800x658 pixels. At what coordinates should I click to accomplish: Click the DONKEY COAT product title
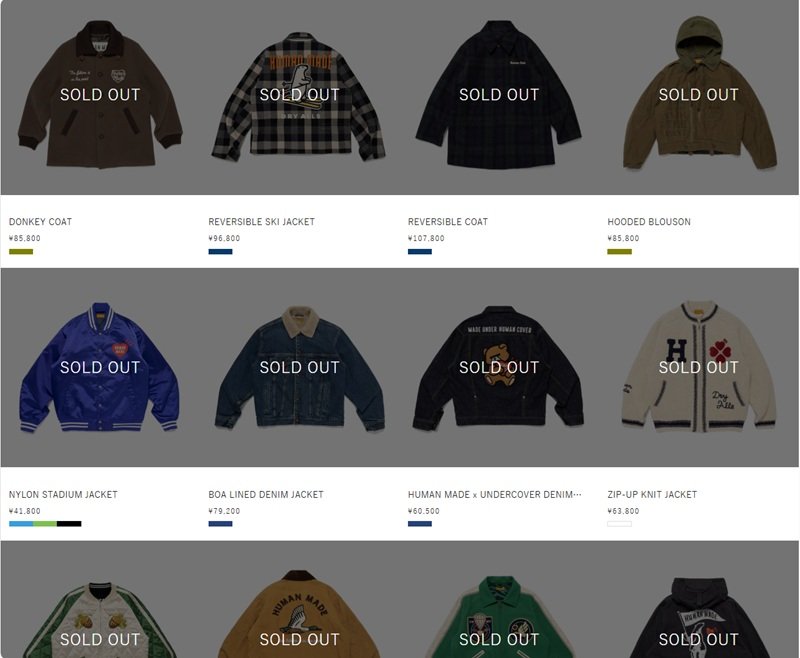point(40,222)
